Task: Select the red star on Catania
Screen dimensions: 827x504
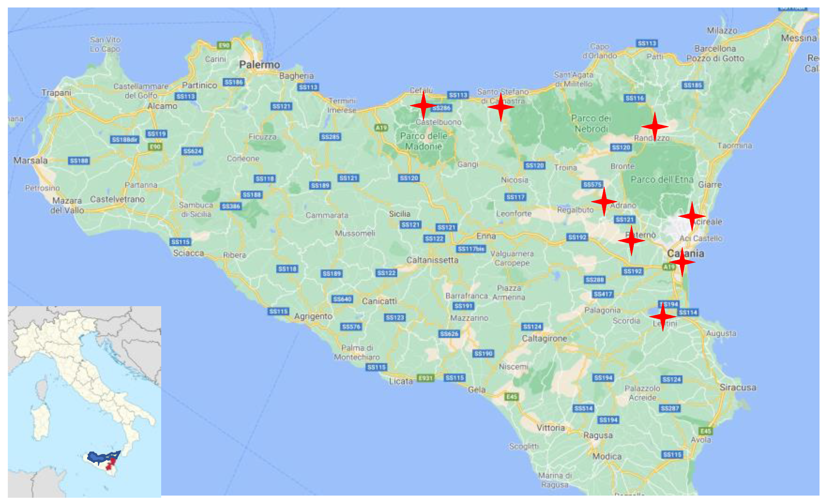Action: 682,262
